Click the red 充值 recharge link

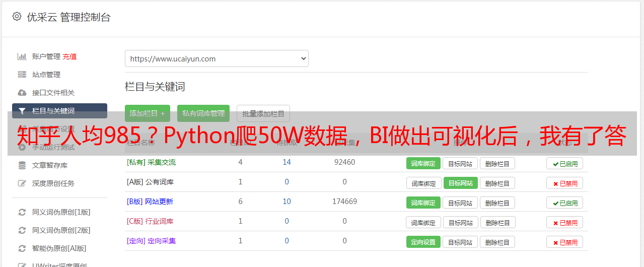[69, 56]
